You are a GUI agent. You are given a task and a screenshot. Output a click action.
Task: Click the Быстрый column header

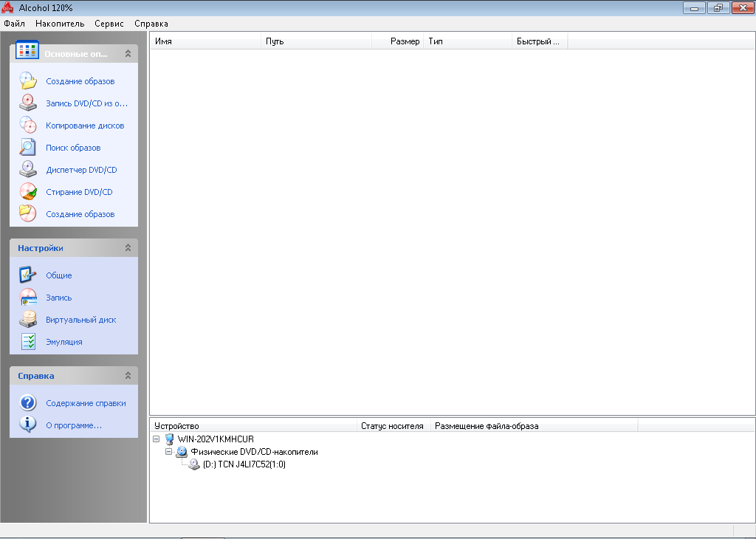(540, 41)
